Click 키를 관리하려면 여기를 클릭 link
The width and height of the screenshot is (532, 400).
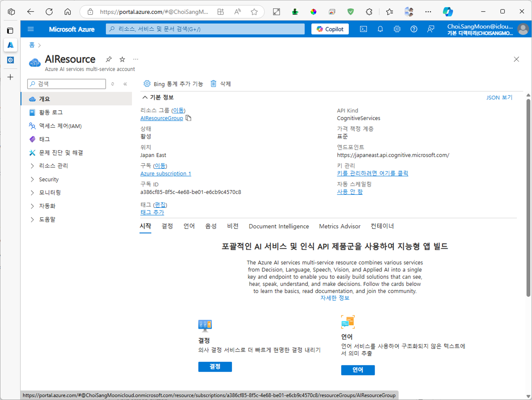(373, 173)
